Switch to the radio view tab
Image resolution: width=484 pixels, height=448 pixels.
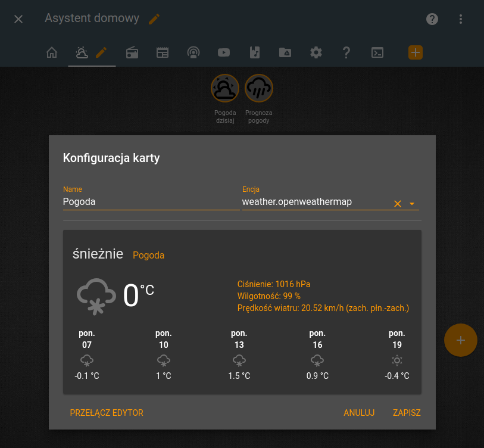[x=132, y=52]
